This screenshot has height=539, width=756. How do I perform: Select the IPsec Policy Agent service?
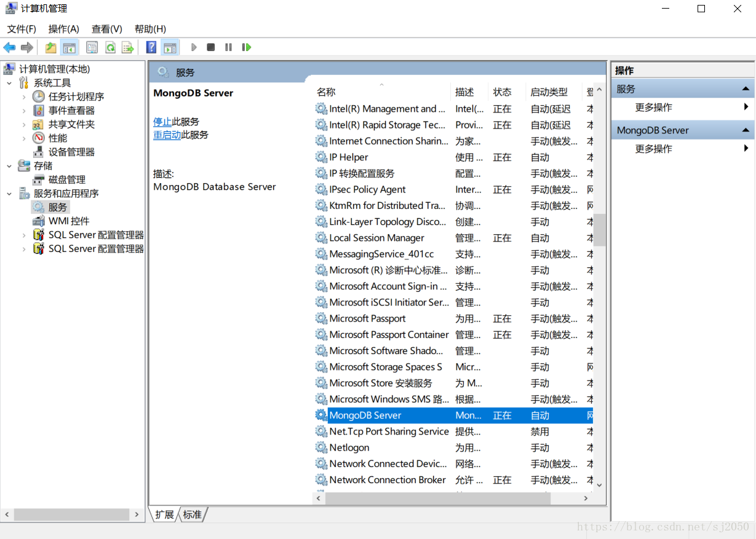[453, 189]
